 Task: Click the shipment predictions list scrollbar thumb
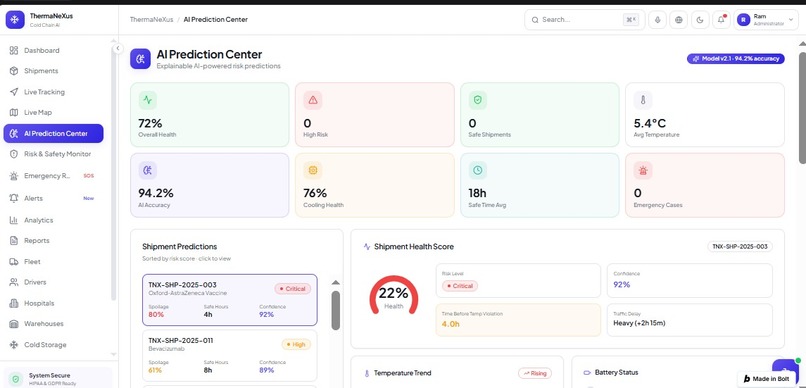335,310
